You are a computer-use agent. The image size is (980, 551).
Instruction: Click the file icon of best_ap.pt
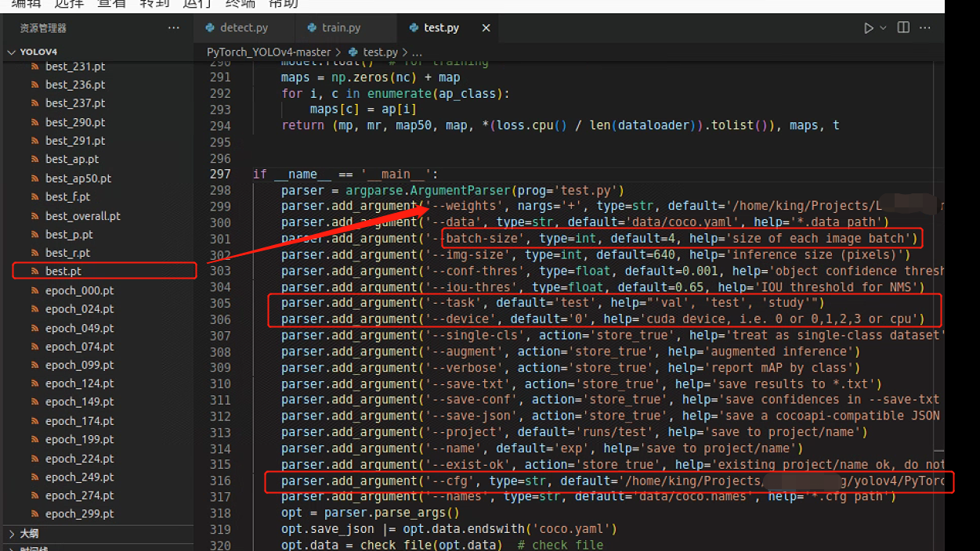(35, 159)
